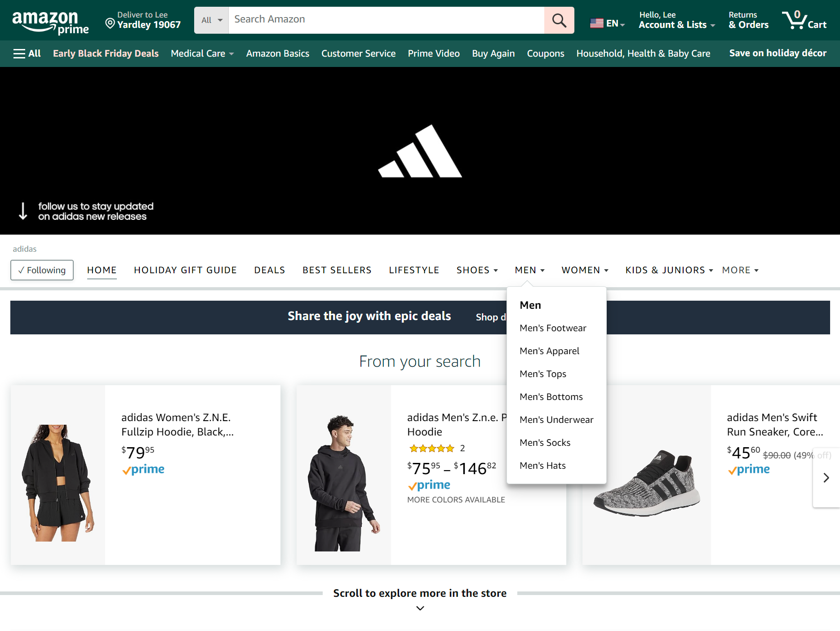
Task: Select Men's Tops from the dropdown
Action: pos(542,374)
